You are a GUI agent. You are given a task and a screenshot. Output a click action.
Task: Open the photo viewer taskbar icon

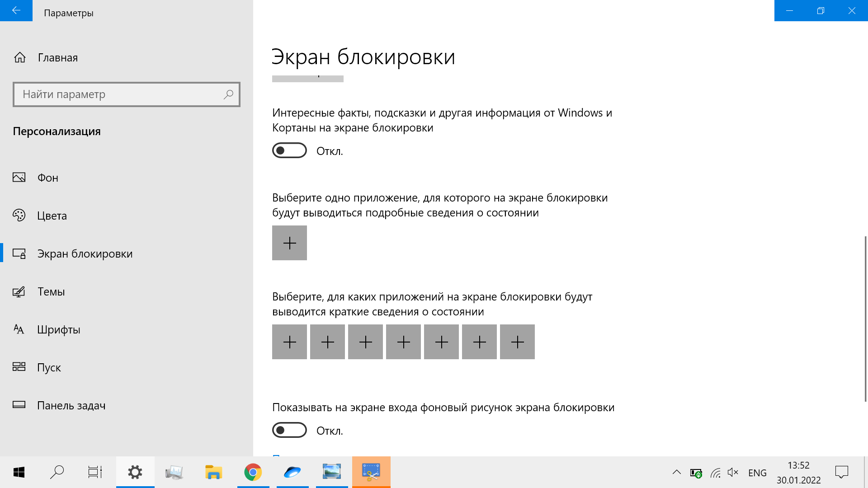point(332,472)
